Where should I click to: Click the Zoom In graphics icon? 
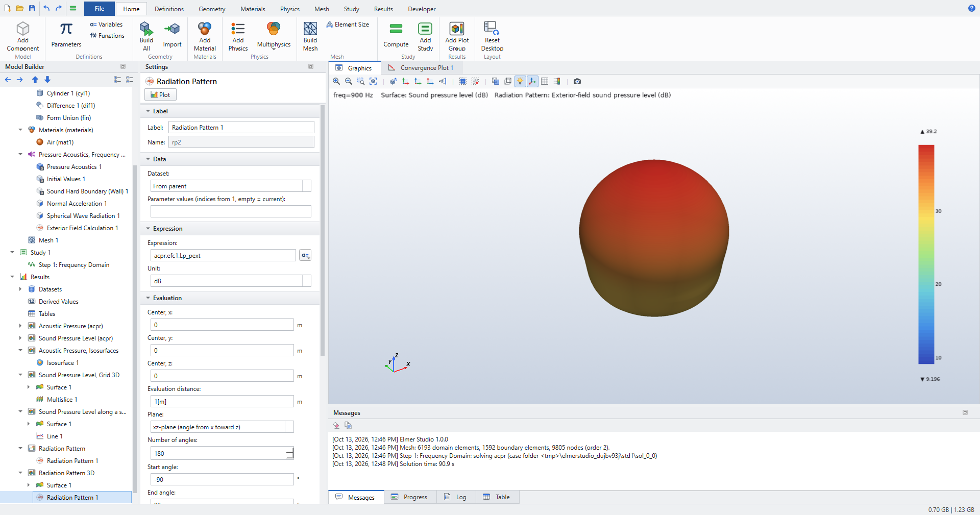[x=336, y=81]
